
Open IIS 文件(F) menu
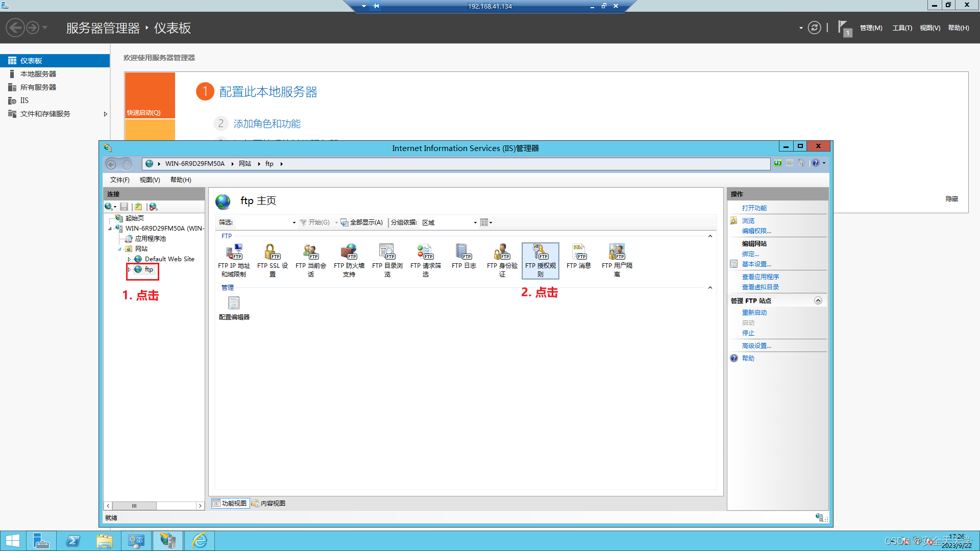point(119,180)
